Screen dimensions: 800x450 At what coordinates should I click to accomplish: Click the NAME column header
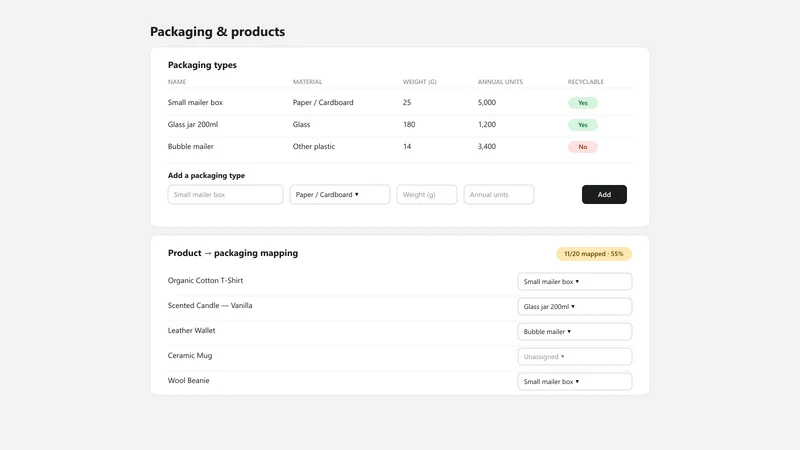(177, 82)
